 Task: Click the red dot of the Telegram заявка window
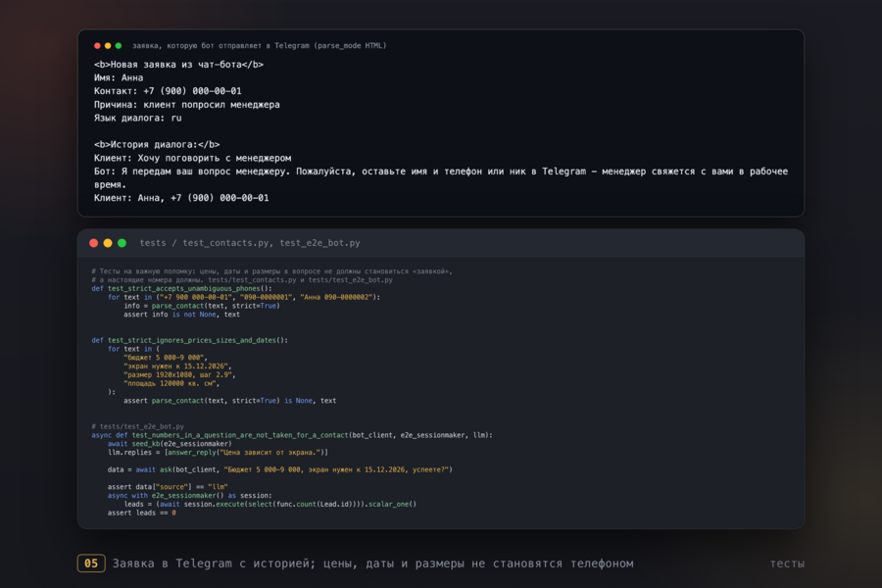97,46
